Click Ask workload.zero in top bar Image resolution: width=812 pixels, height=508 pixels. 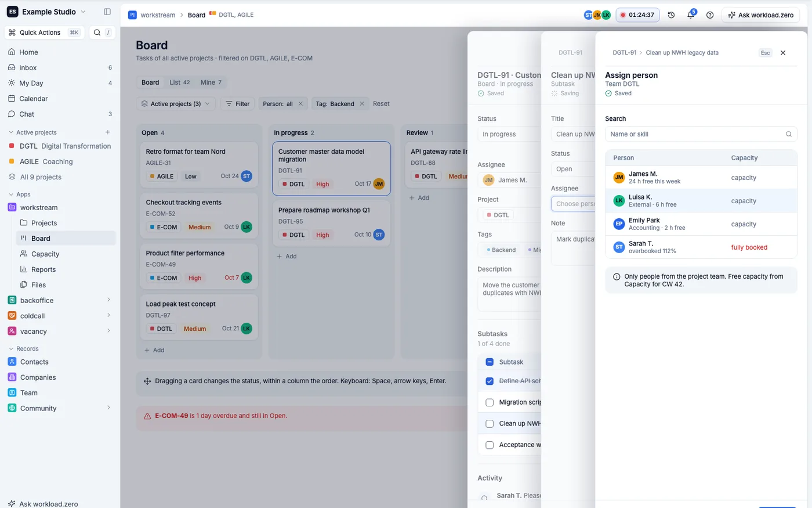[x=760, y=15]
